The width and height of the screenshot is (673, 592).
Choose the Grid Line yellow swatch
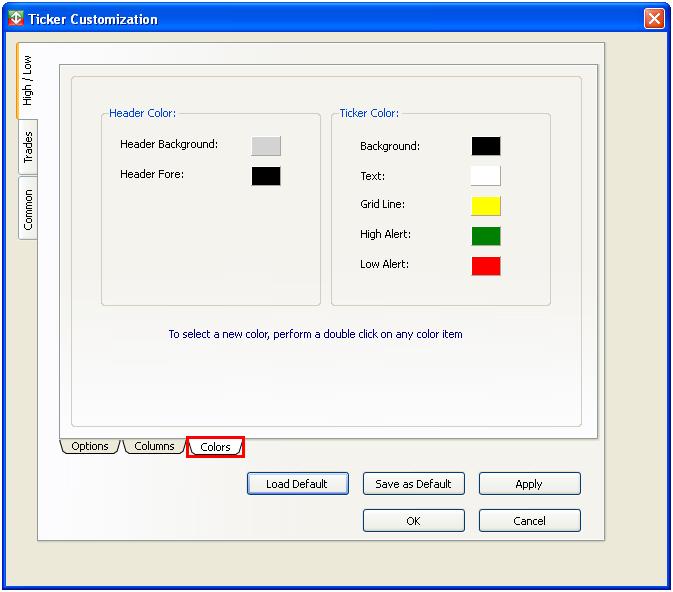[x=486, y=206]
